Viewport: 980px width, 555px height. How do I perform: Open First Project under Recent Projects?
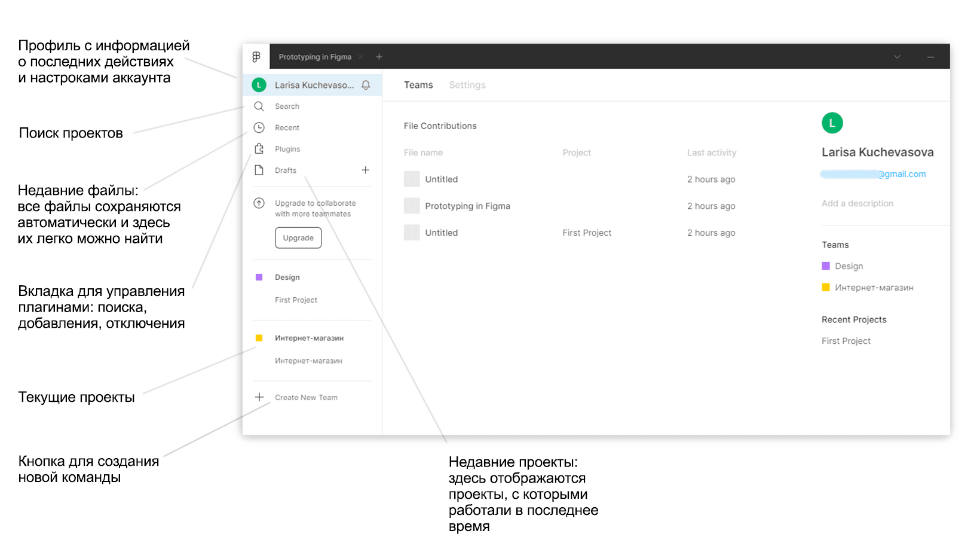point(846,341)
